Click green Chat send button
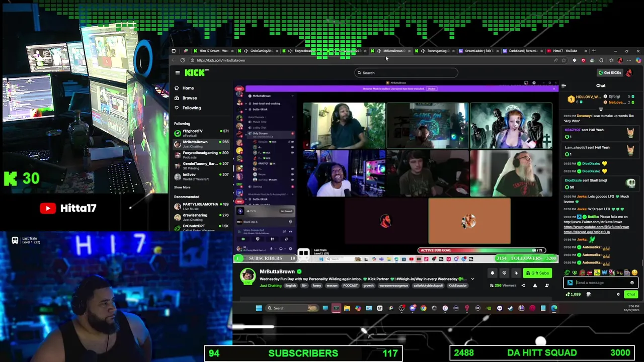Viewport: 644px width, 362px height. tap(631, 295)
